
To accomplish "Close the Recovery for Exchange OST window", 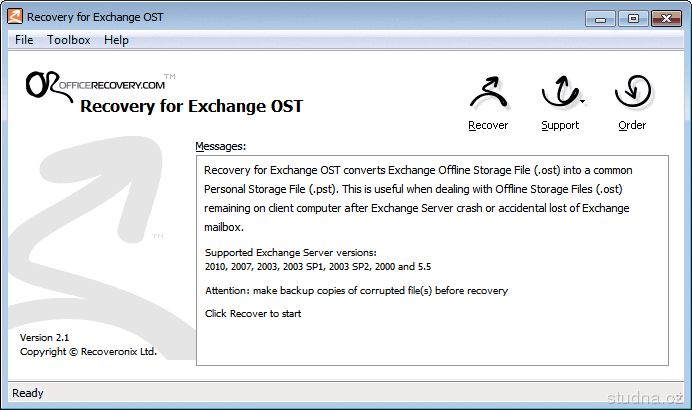I will (666, 19).
